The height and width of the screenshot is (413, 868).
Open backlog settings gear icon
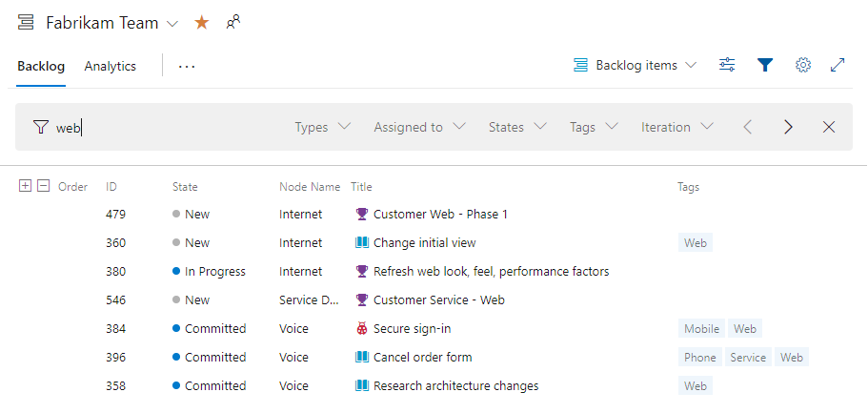[x=803, y=65]
